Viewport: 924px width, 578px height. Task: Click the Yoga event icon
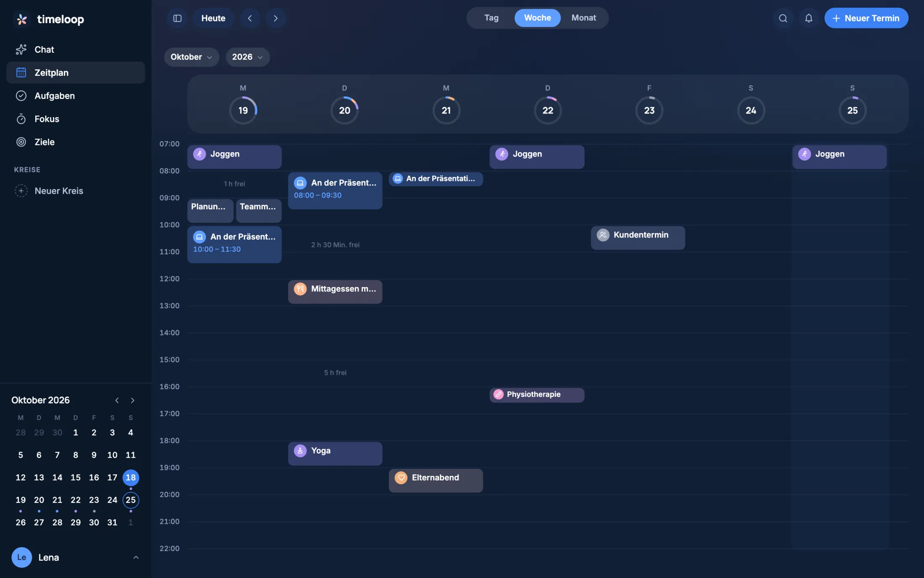(x=300, y=451)
